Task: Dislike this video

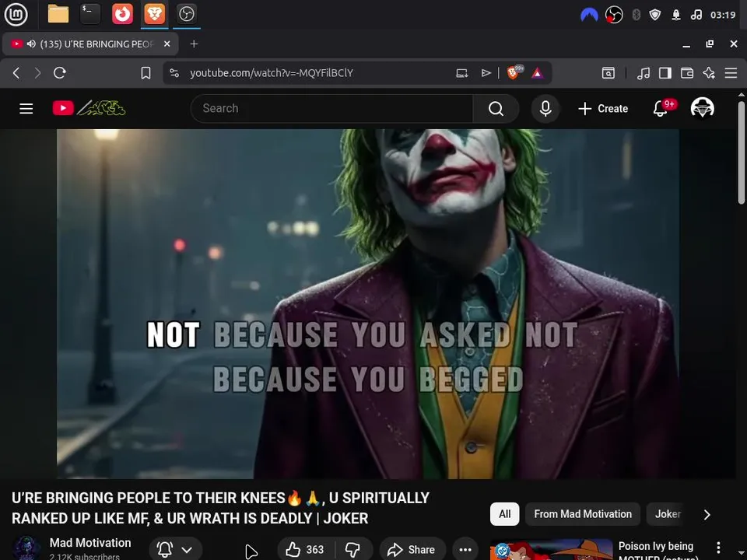Action: [353, 550]
